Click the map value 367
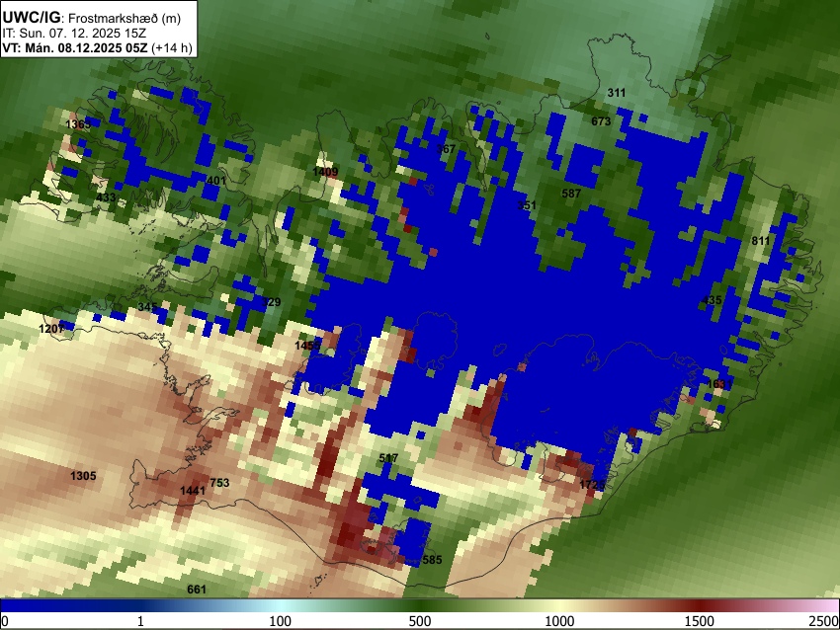 [446, 149]
